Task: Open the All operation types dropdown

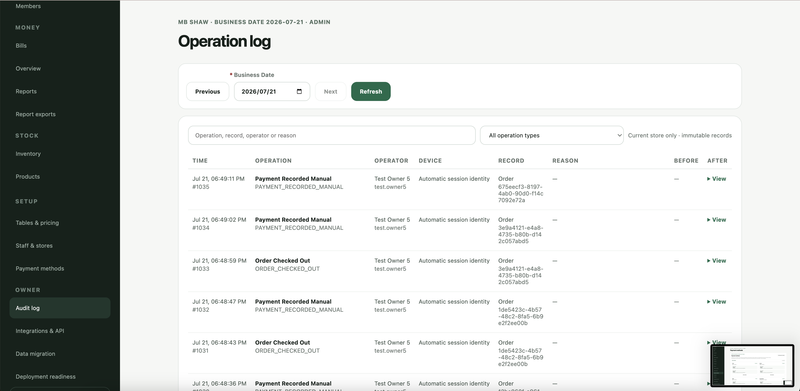Action: (552, 135)
